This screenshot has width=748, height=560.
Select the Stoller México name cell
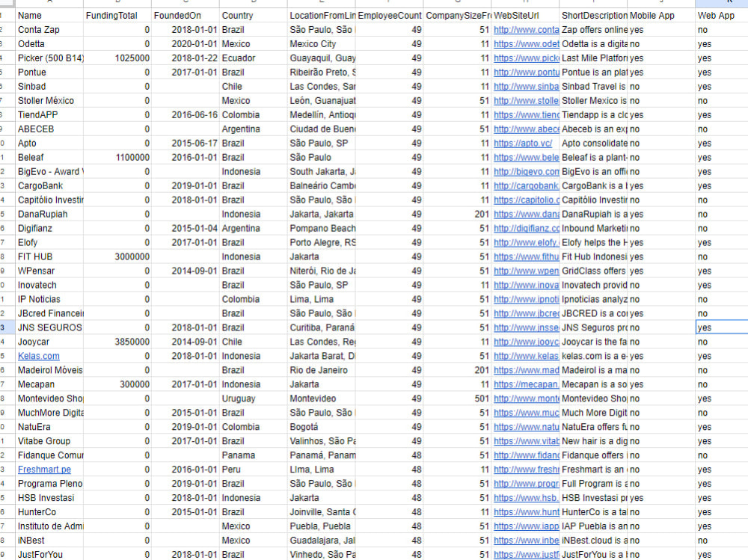coord(49,101)
